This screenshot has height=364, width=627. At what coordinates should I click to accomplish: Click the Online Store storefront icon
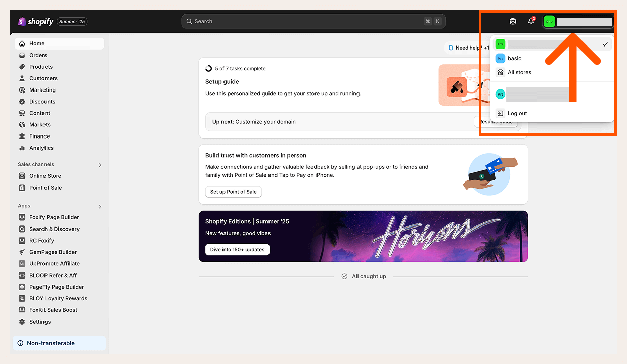coord(22,176)
